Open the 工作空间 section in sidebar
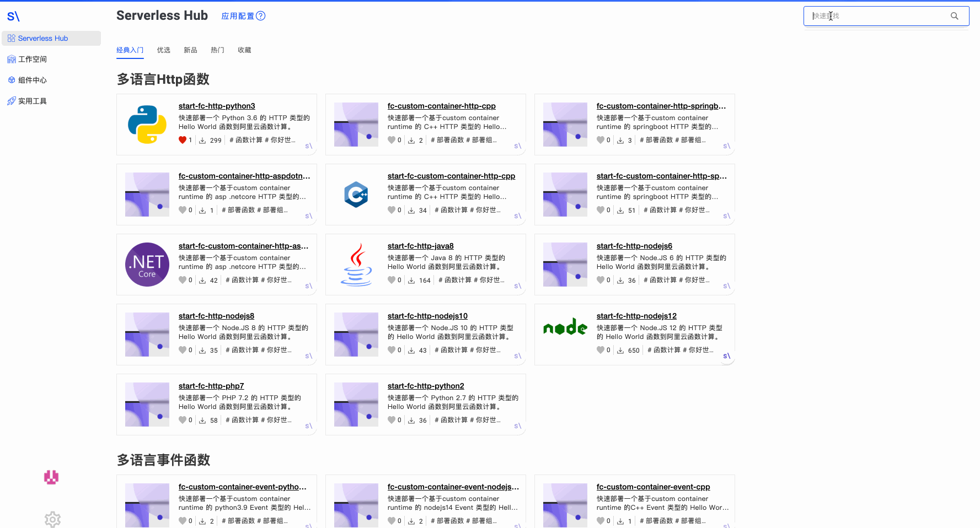This screenshot has width=980, height=528. 32,59
